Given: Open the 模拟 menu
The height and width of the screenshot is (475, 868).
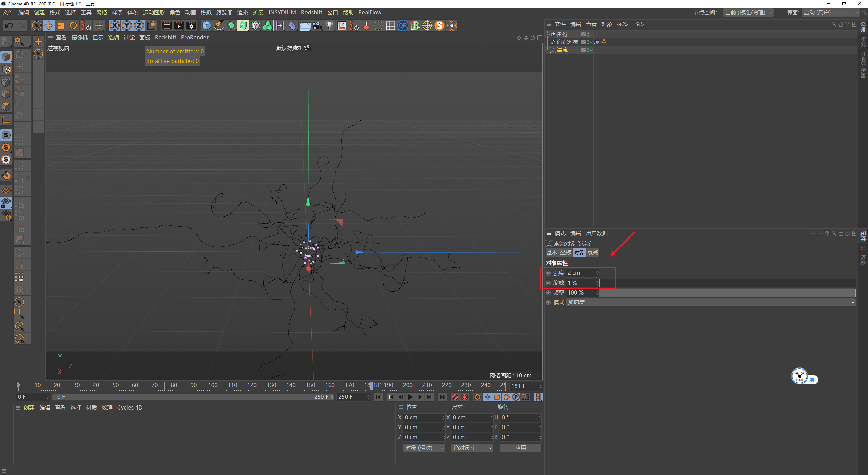Looking at the screenshot, I should [206, 13].
